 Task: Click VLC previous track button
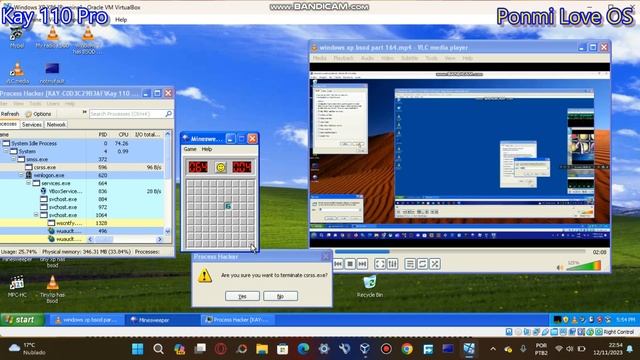pos(338,264)
